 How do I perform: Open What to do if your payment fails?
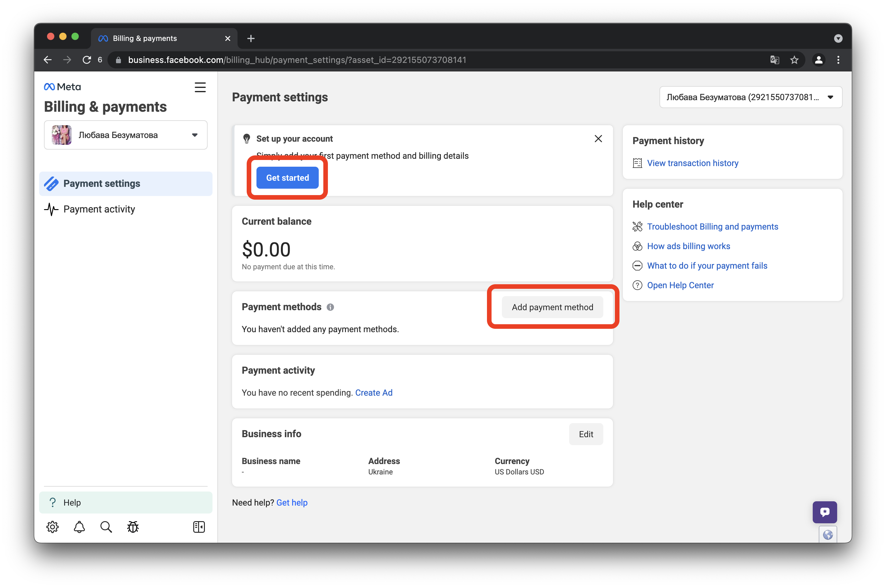click(707, 266)
